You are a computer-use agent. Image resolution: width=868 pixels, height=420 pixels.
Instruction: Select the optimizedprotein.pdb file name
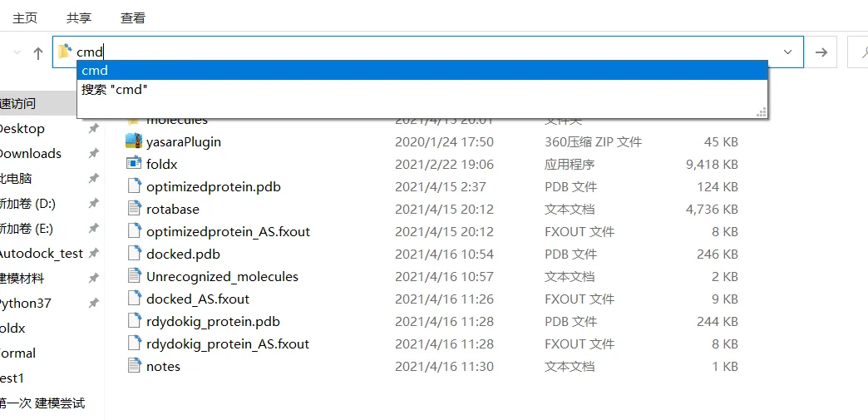(214, 187)
